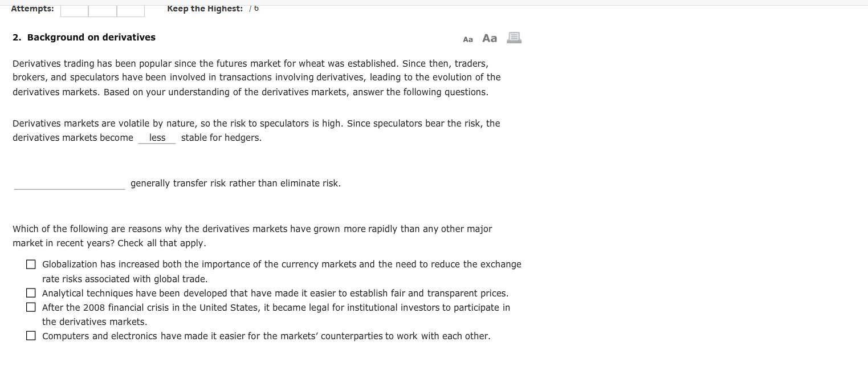The image size is (868, 370).
Task: Print the derivatives question with the printer icon
Action: tap(514, 38)
